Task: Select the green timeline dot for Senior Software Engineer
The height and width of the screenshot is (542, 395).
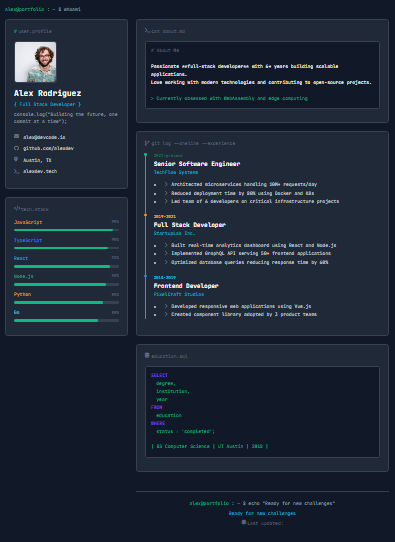Action: 145,155
